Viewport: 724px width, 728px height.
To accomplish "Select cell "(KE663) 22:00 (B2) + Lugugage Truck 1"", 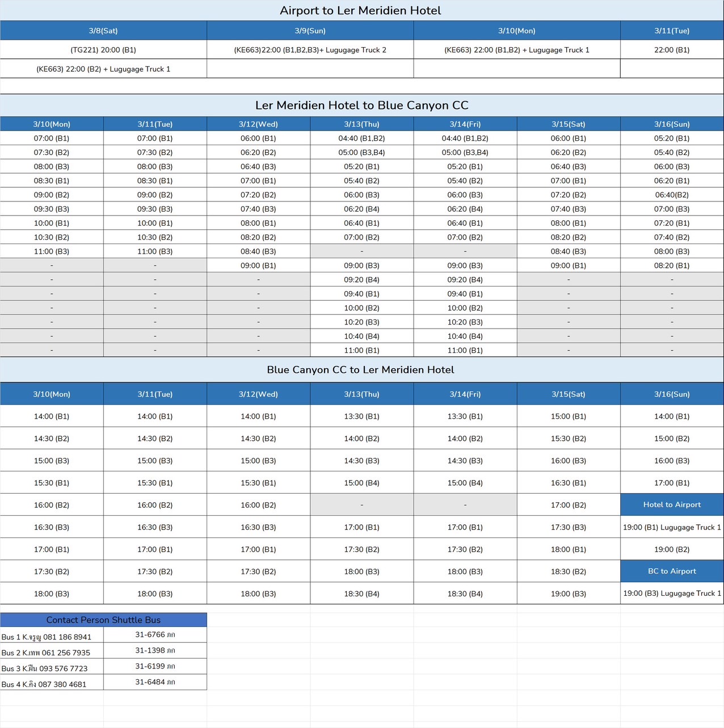I will coord(103,69).
